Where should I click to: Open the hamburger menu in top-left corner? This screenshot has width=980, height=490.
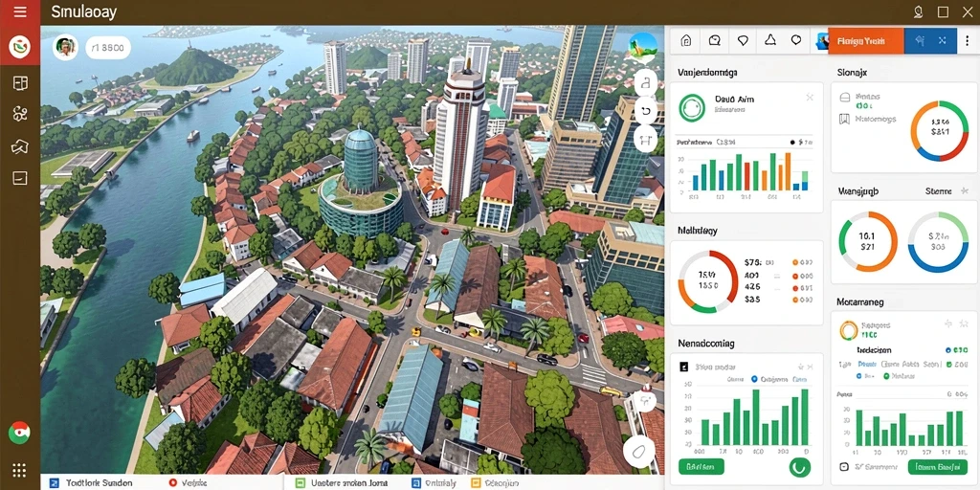tap(19, 11)
